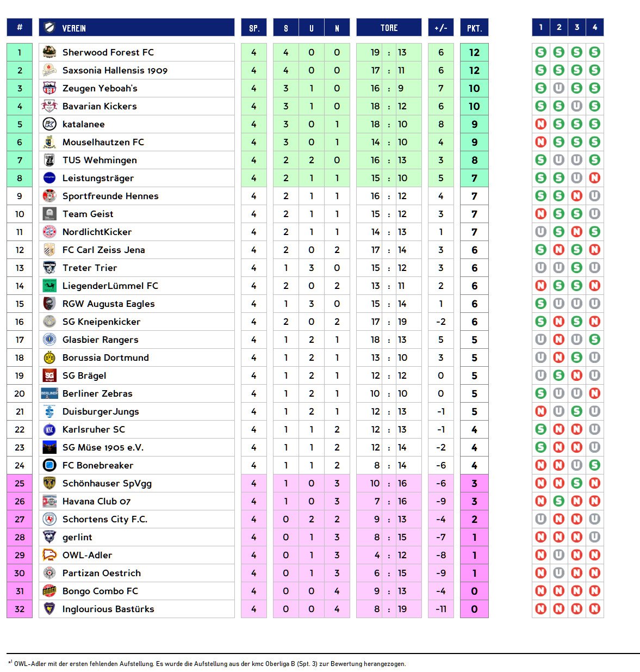Click the rank 25 pink position cell
This screenshot has height=672, width=640.
click(20, 483)
